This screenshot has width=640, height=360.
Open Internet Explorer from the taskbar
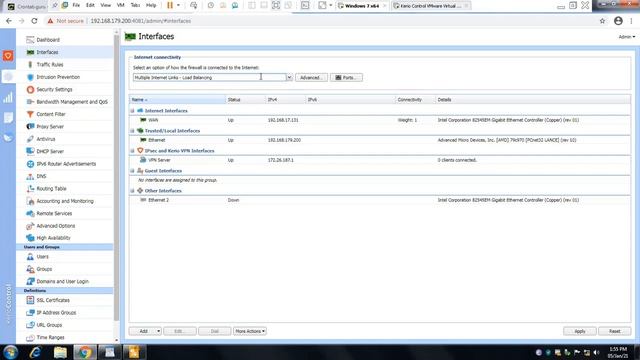(36, 352)
